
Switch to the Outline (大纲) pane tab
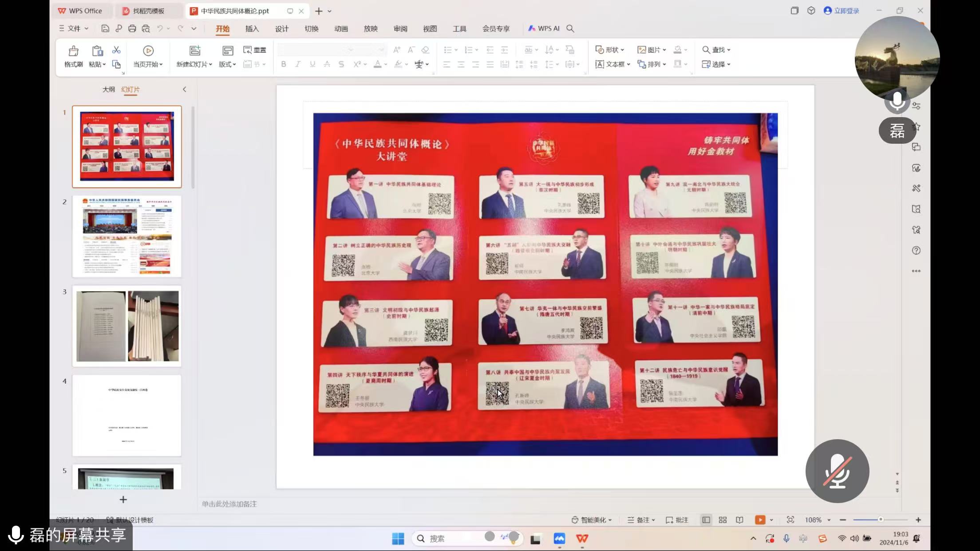tap(108, 89)
